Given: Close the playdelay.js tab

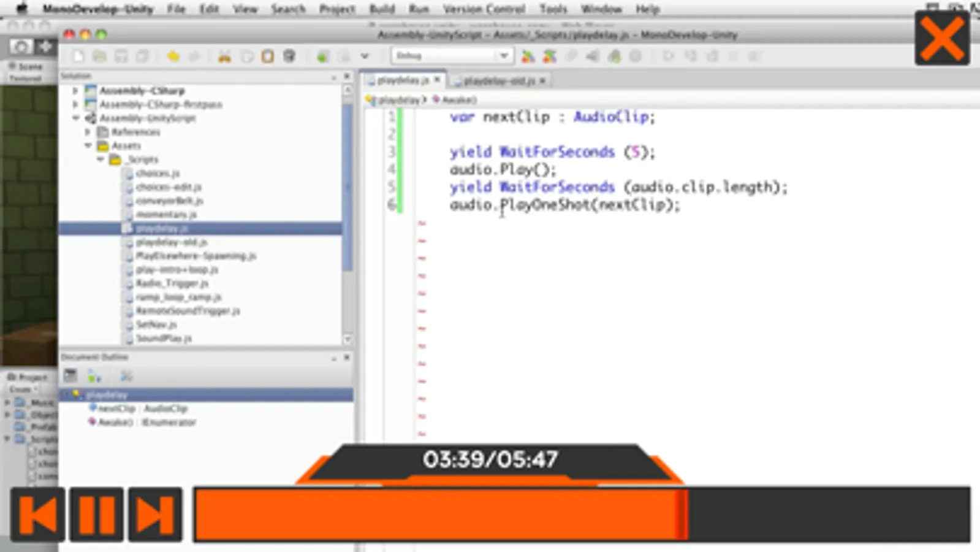Looking at the screenshot, I should click(437, 80).
